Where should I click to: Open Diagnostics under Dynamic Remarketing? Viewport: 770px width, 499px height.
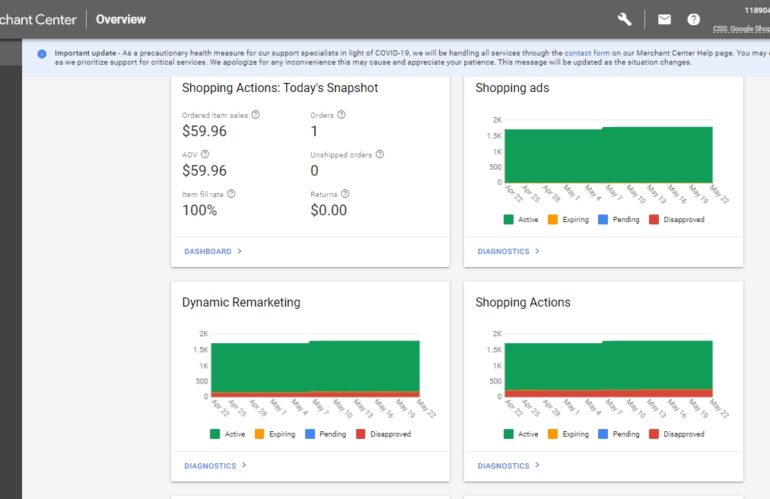[215, 466]
